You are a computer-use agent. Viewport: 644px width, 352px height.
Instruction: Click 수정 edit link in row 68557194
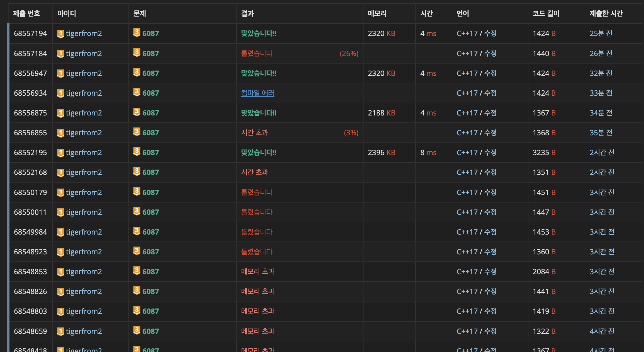point(490,33)
